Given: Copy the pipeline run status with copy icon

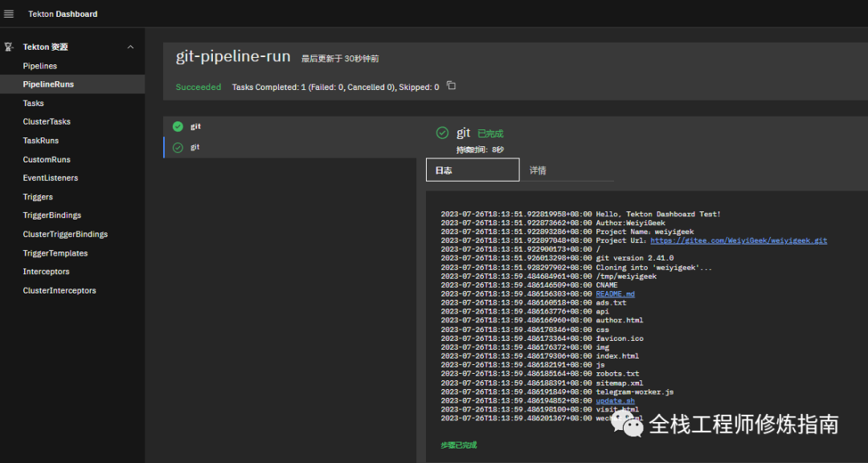Looking at the screenshot, I should [x=451, y=86].
